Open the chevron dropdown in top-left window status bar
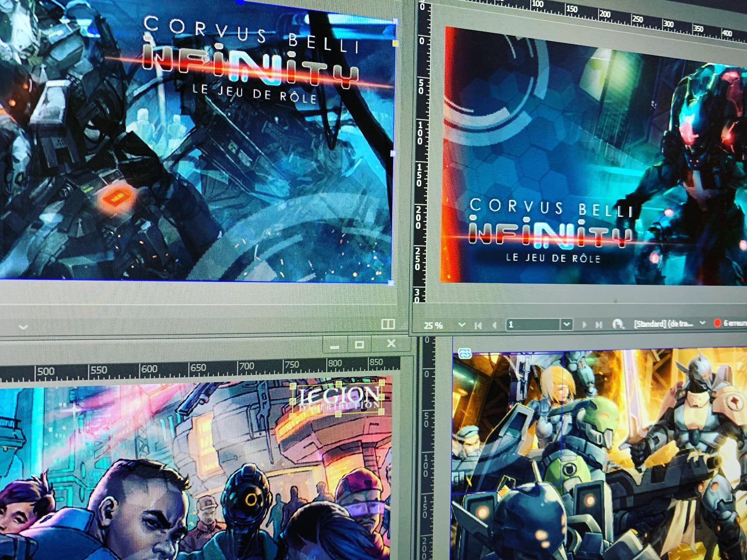This screenshot has height=560, width=747. pyautogui.click(x=23, y=327)
